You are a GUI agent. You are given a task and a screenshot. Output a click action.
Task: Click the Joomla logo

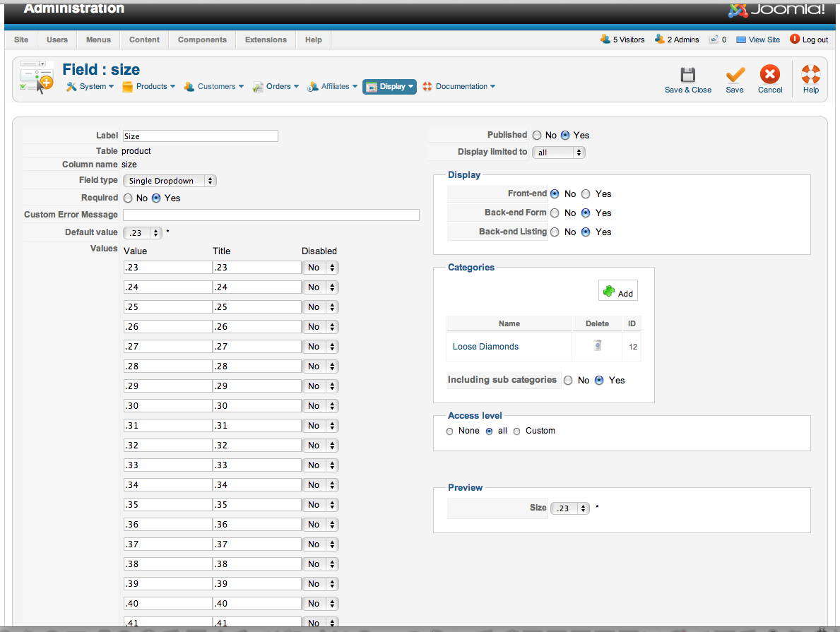pyautogui.click(x=777, y=9)
